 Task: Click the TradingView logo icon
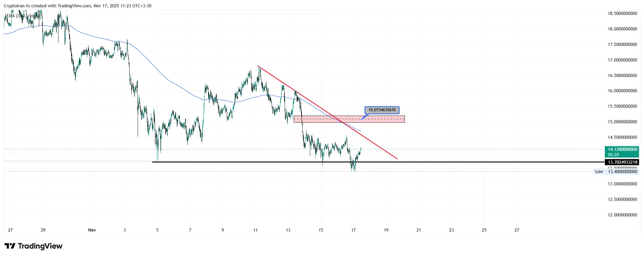[10, 246]
